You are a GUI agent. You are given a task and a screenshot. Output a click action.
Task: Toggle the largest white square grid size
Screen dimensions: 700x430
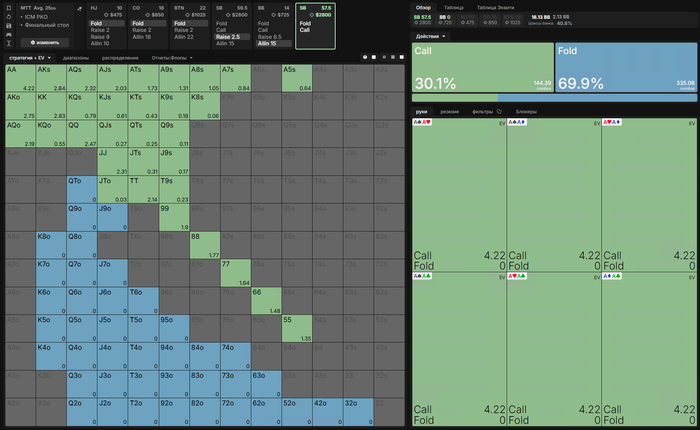coord(402,57)
